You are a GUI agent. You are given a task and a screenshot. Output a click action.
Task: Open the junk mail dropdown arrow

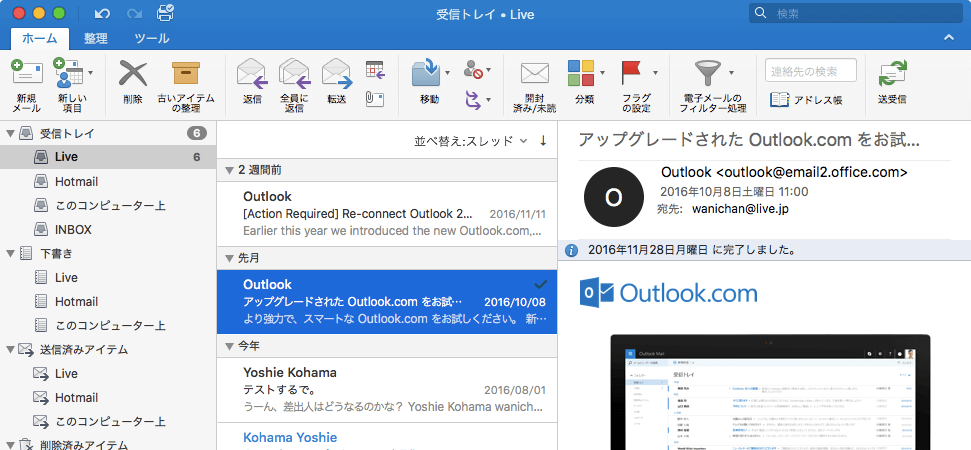click(489, 71)
